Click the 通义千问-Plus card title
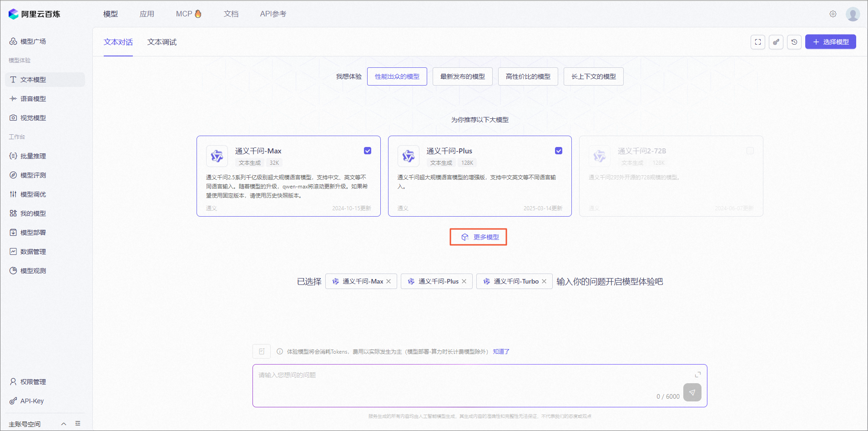This screenshot has width=868, height=431. click(x=449, y=151)
